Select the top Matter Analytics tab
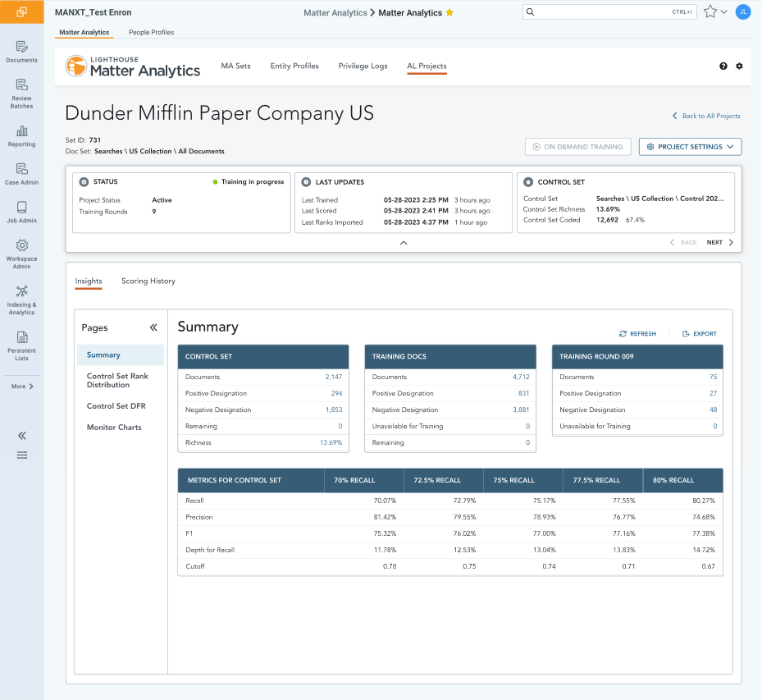 pos(84,32)
